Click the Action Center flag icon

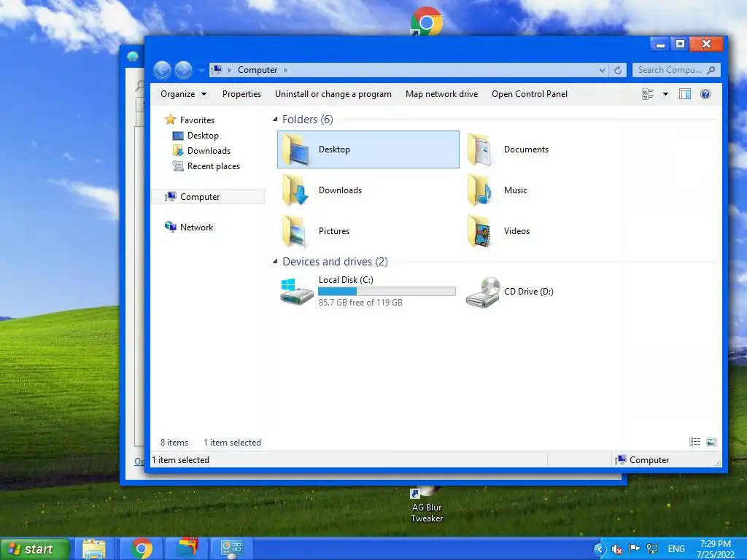(x=634, y=549)
